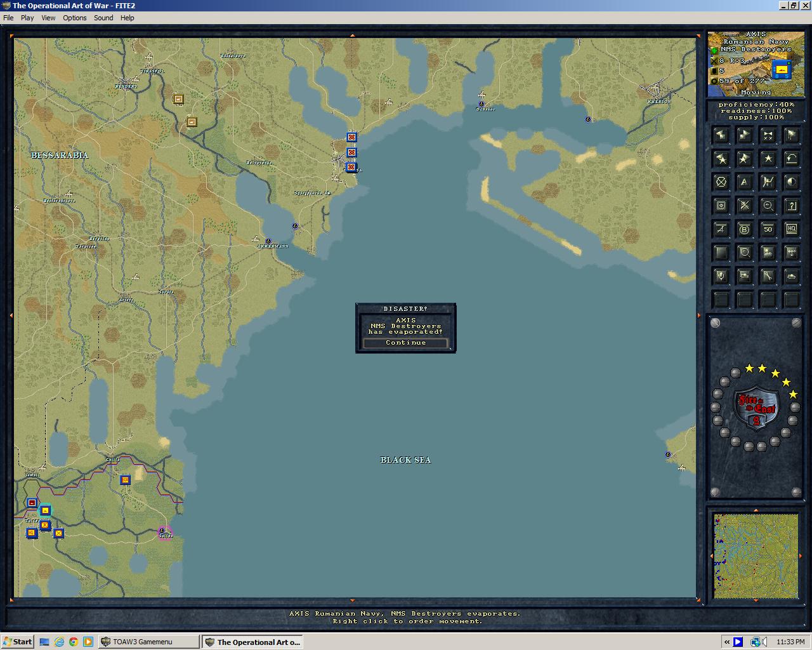Viewport: 812px width, 650px height.
Task: Open the Sound menu
Action: coord(103,18)
